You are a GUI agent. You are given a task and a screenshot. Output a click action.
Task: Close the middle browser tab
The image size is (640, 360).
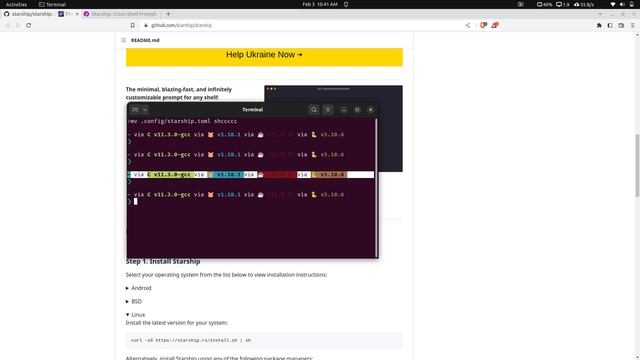tap(77, 14)
